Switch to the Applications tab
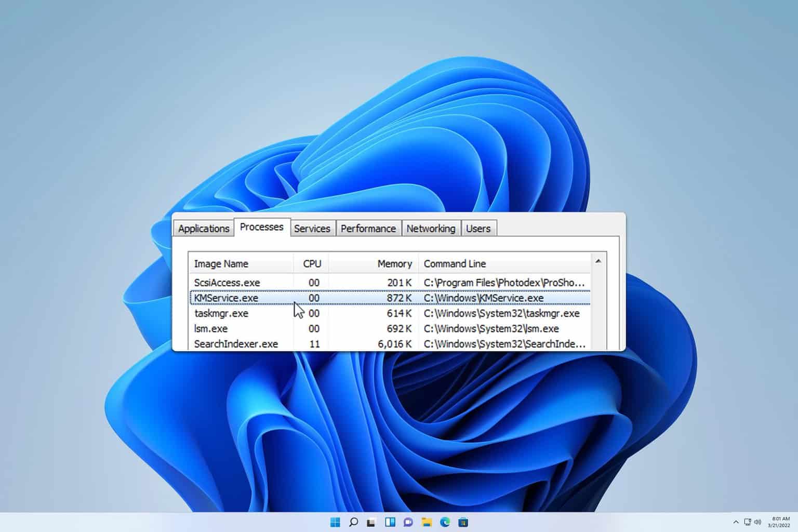 pos(204,229)
